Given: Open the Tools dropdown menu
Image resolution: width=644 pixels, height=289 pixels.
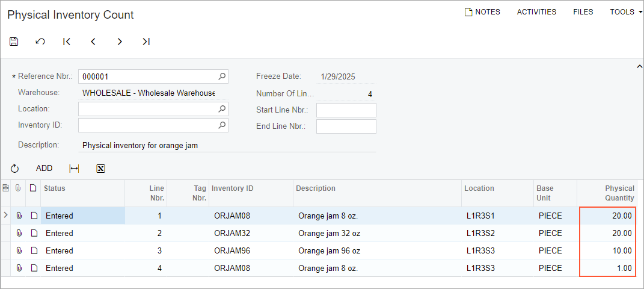Looking at the screenshot, I should tap(626, 12).
